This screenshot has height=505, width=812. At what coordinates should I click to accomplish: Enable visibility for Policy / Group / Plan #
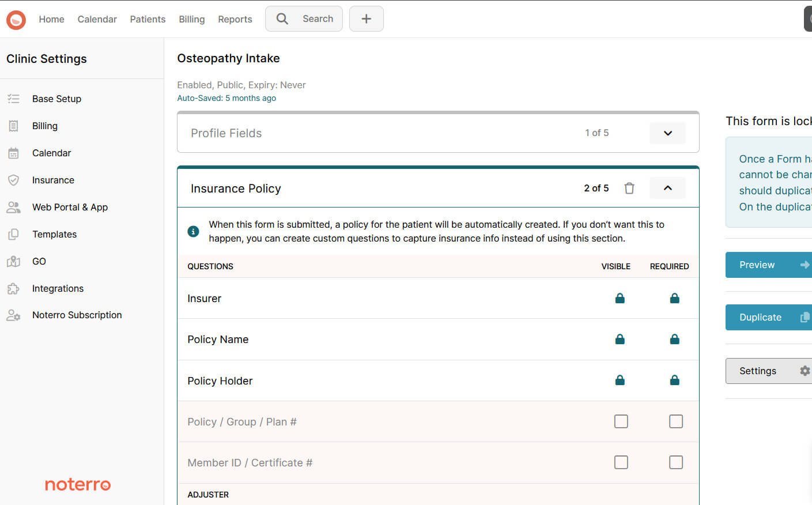621,421
